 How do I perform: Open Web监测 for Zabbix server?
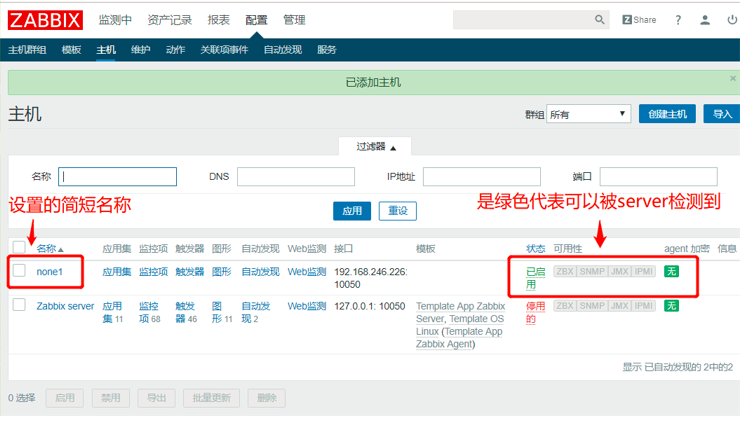pos(307,306)
